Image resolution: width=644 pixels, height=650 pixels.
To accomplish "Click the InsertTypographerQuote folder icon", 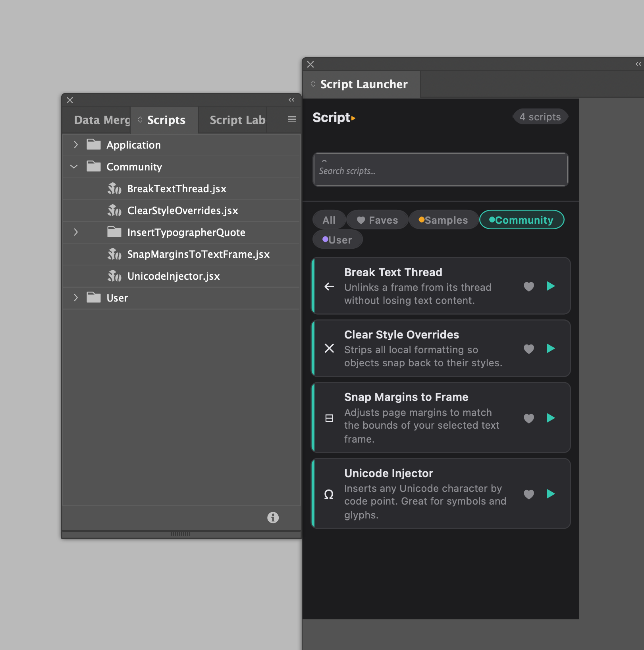I will click(114, 232).
